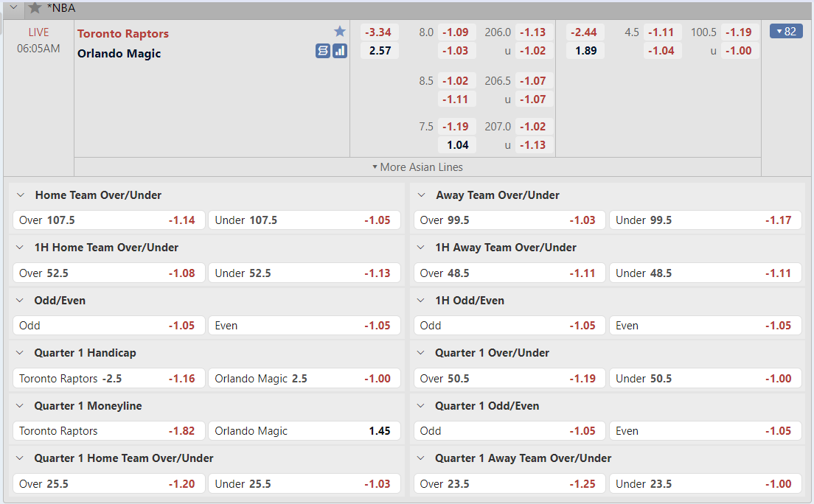Select Over 107.5 home team bet
Viewport: 814px width, 504px height.
coord(108,220)
